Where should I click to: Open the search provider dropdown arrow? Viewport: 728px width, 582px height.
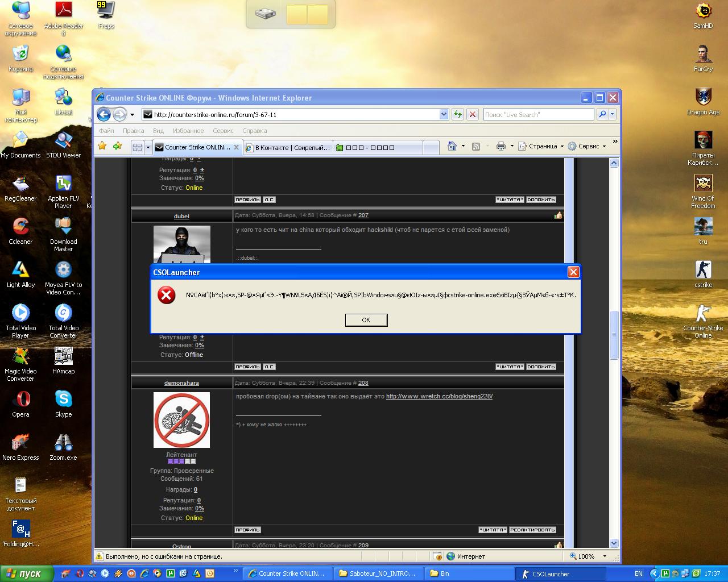click(x=613, y=114)
